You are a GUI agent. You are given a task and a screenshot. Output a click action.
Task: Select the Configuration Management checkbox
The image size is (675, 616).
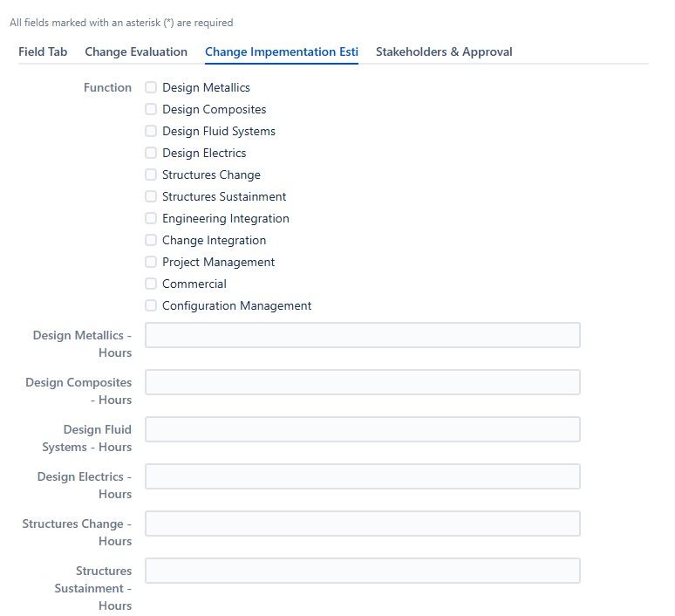tap(151, 306)
